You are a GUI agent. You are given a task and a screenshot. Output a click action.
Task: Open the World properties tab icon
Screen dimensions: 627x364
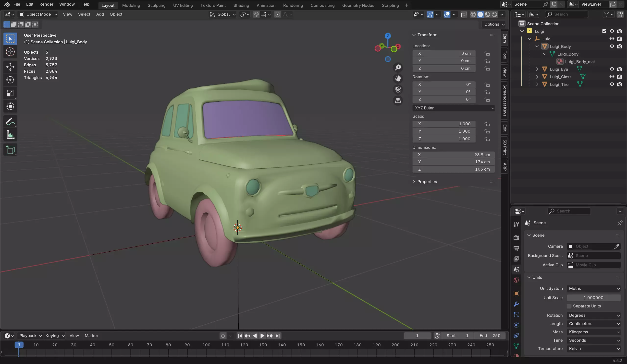tap(516, 280)
